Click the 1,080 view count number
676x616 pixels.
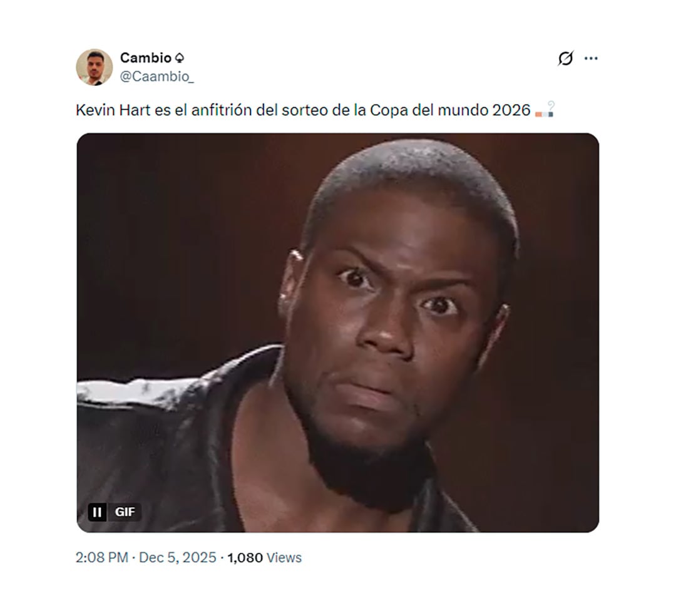(x=245, y=558)
